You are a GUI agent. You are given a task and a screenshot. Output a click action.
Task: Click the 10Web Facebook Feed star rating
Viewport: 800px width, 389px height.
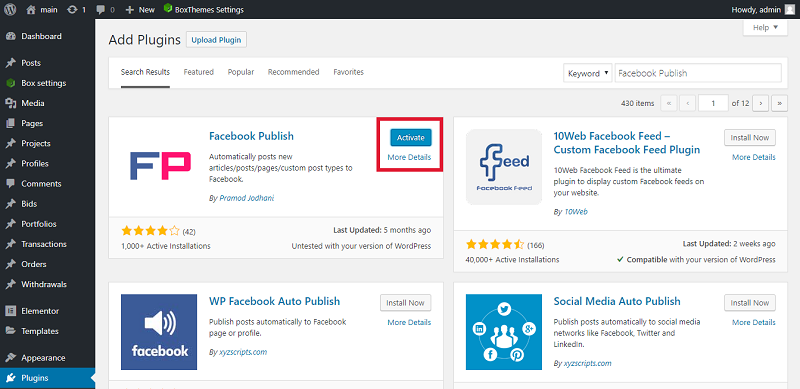pos(495,244)
